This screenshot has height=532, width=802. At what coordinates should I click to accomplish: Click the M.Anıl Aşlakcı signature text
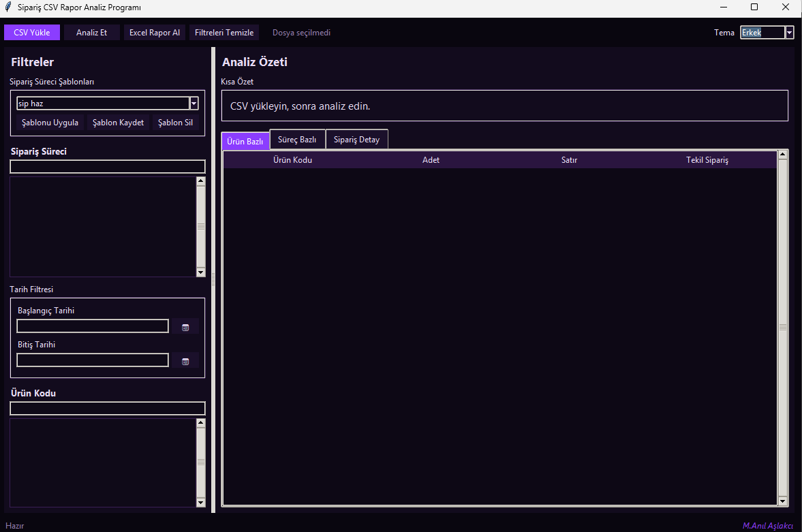coord(767,525)
